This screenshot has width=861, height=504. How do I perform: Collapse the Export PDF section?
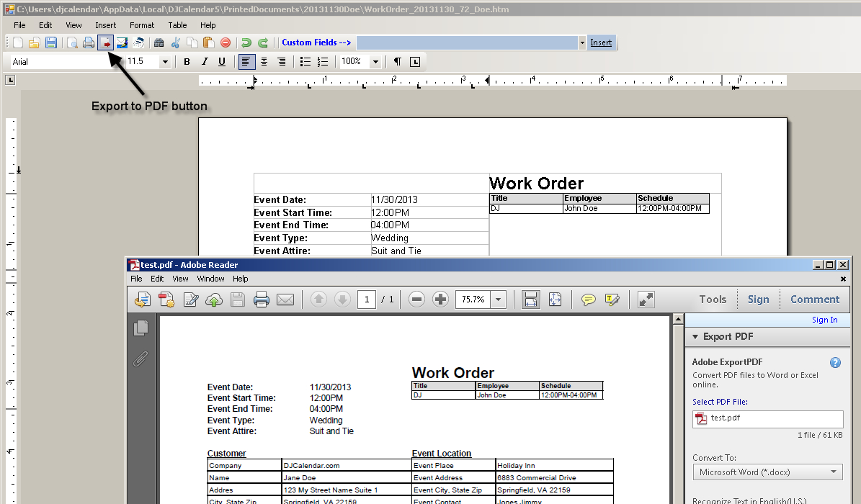(x=695, y=336)
